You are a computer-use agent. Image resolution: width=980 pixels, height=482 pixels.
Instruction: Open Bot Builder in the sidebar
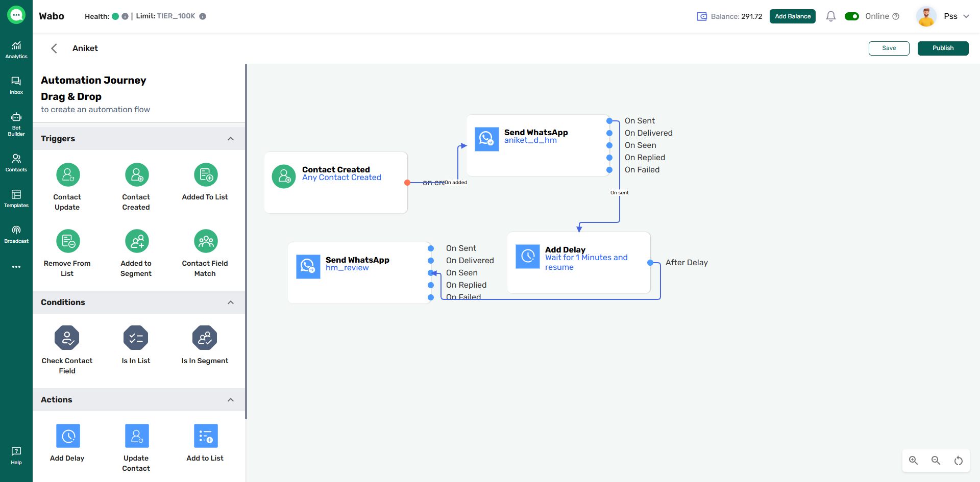(x=16, y=124)
